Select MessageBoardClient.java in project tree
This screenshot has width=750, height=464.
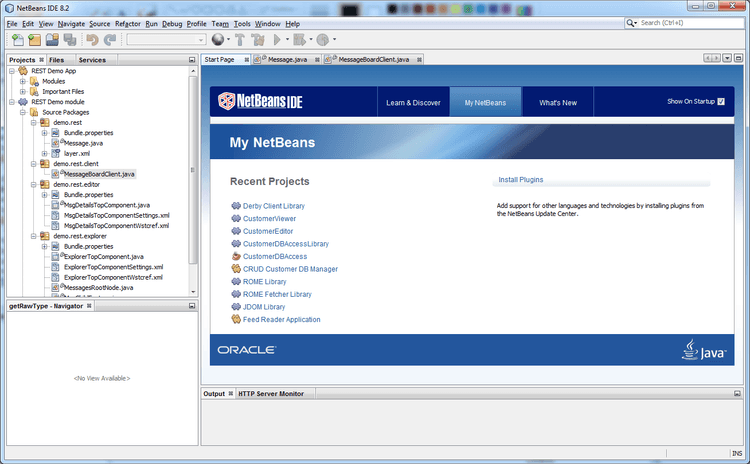click(x=99, y=174)
